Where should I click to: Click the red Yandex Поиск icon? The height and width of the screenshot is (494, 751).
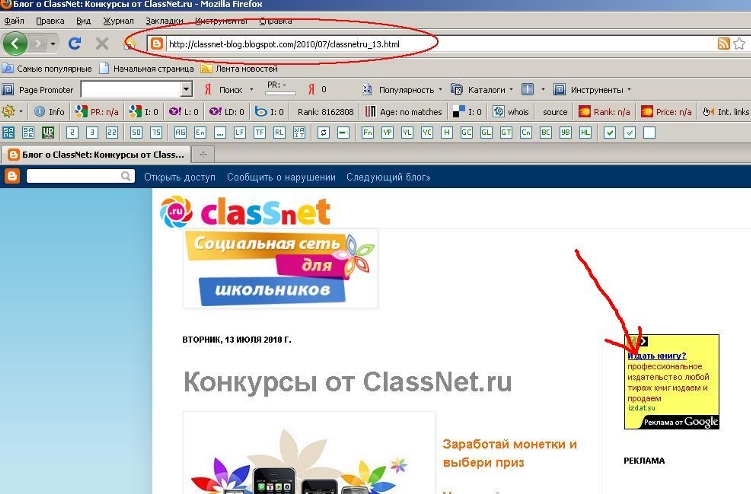tap(208, 90)
